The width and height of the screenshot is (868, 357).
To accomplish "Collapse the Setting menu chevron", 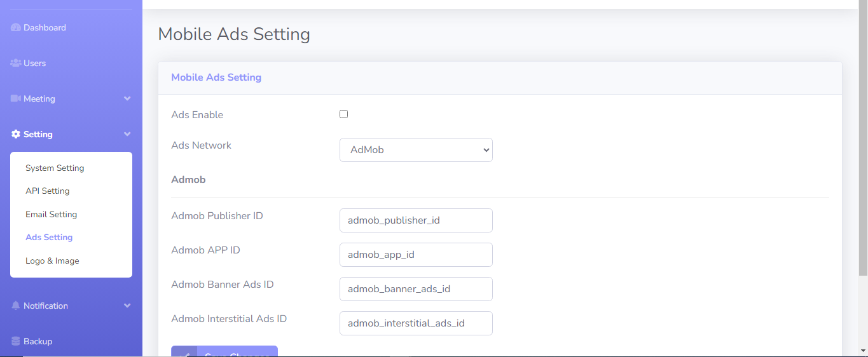I will 127,135.
